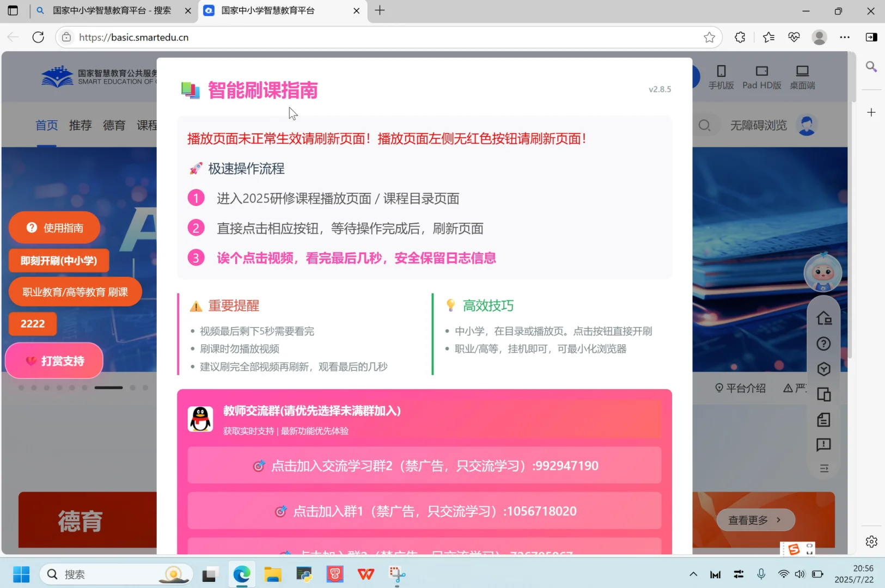Click the 打赏支持 support button
This screenshot has height=588, width=885.
[x=53, y=360]
